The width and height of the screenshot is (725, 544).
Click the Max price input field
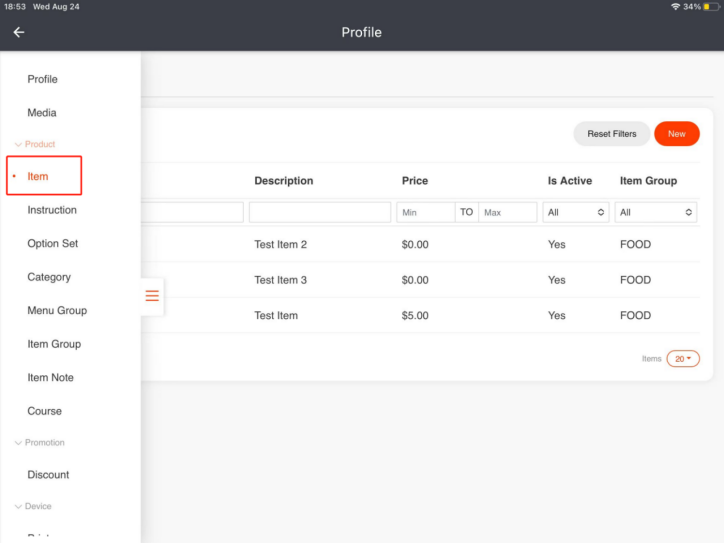coord(507,213)
